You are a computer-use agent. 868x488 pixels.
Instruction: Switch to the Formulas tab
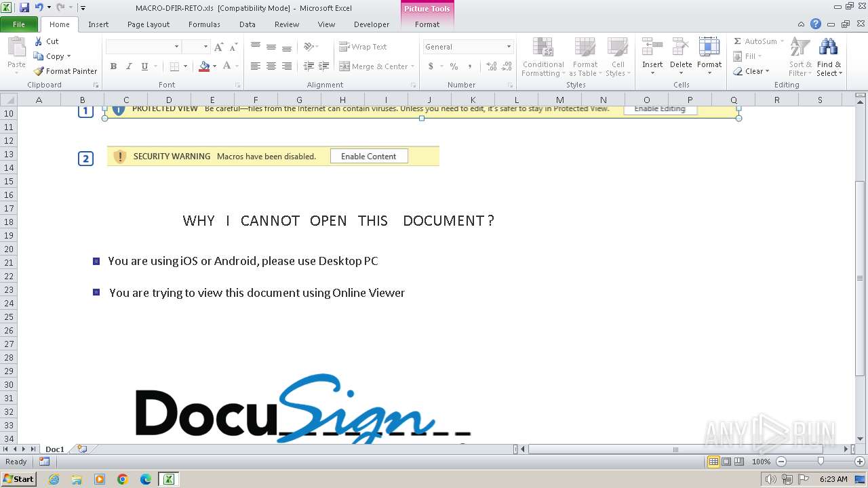pos(204,24)
